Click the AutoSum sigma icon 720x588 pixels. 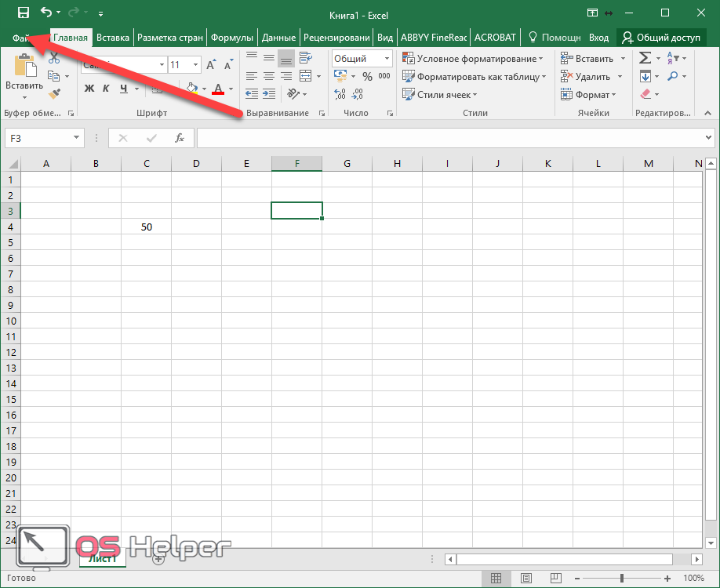pos(645,59)
